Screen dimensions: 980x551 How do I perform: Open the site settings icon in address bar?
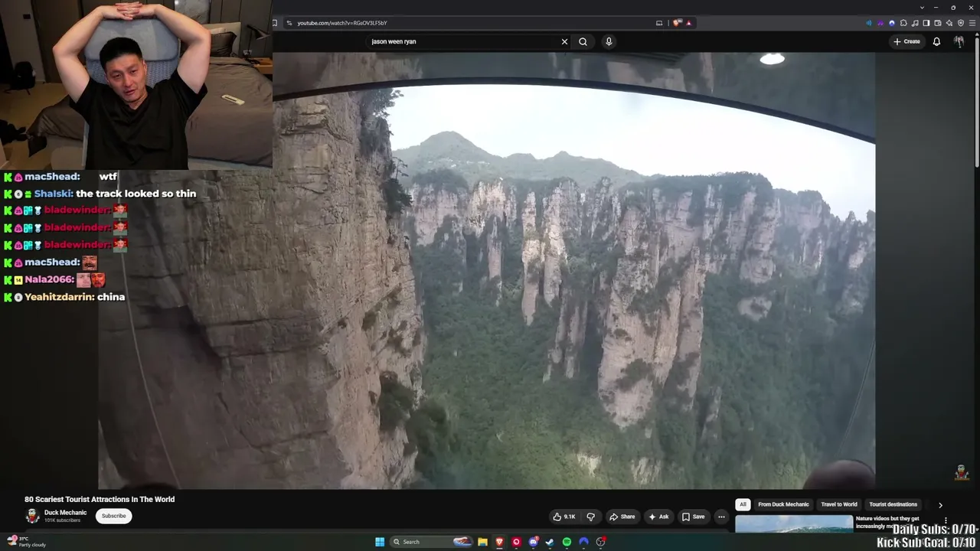coord(289,23)
